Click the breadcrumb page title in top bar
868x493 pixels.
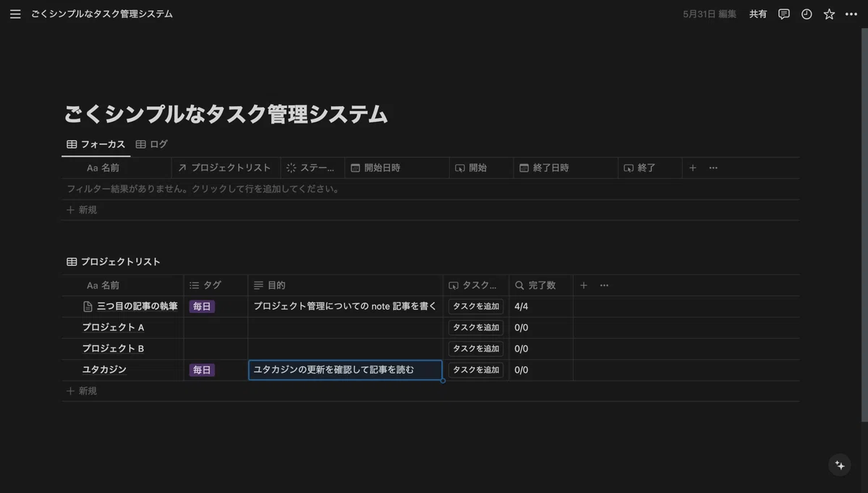(102, 14)
